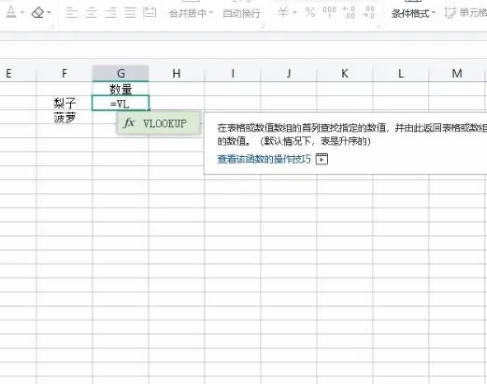Align text right in toolbar
Screen dimensions: 487x384
(111, 13)
